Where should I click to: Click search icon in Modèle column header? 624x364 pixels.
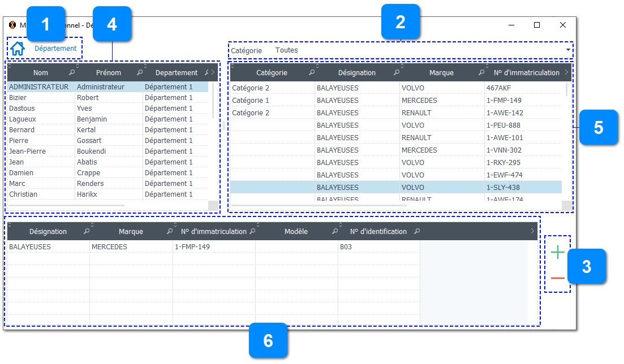335,232
